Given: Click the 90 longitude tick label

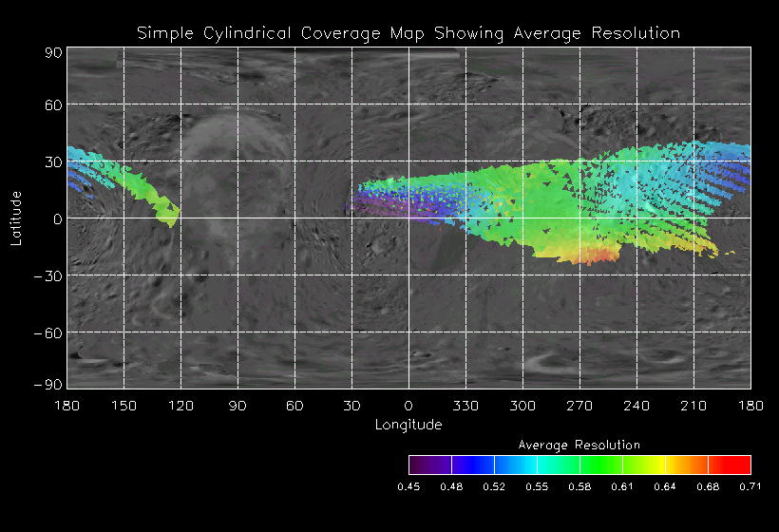Looking at the screenshot, I should [237, 406].
